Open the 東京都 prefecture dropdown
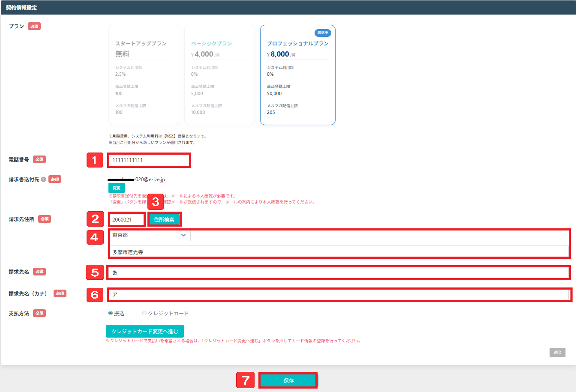Screen dimensions: 576x392 (149, 235)
